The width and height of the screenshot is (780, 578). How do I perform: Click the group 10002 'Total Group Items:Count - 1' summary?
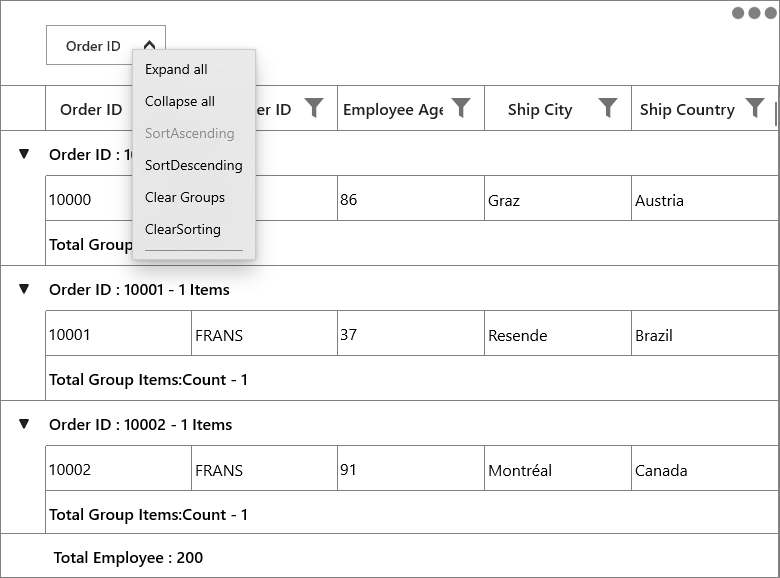[x=148, y=514]
